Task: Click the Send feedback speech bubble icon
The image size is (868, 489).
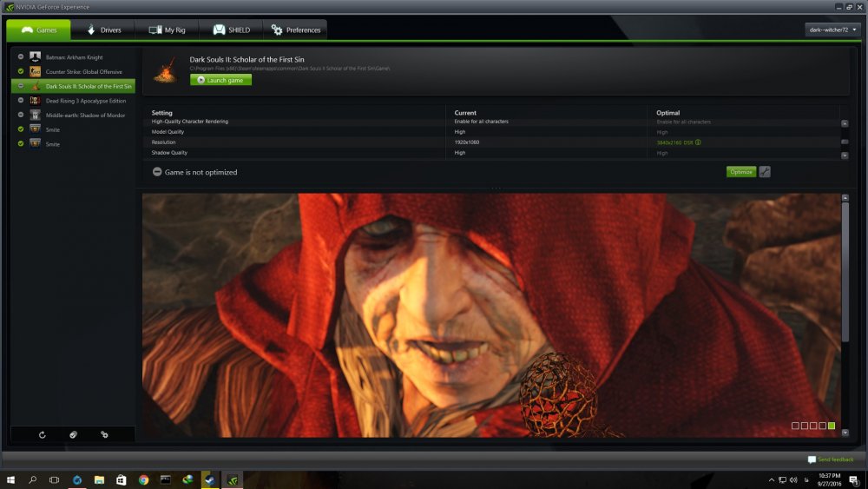Action: pyautogui.click(x=812, y=459)
